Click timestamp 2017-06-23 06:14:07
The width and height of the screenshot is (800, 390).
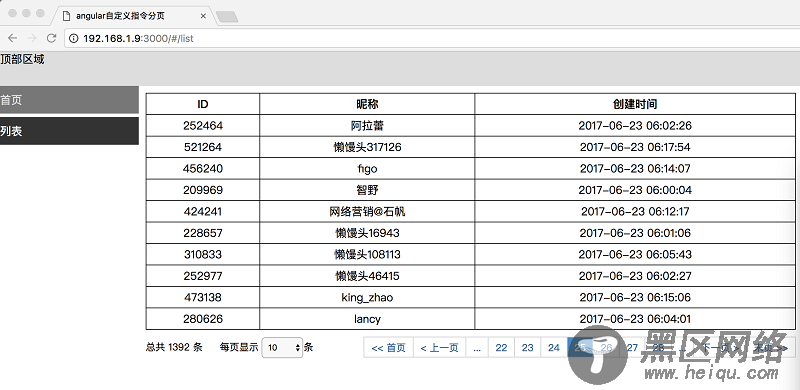(x=635, y=168)
